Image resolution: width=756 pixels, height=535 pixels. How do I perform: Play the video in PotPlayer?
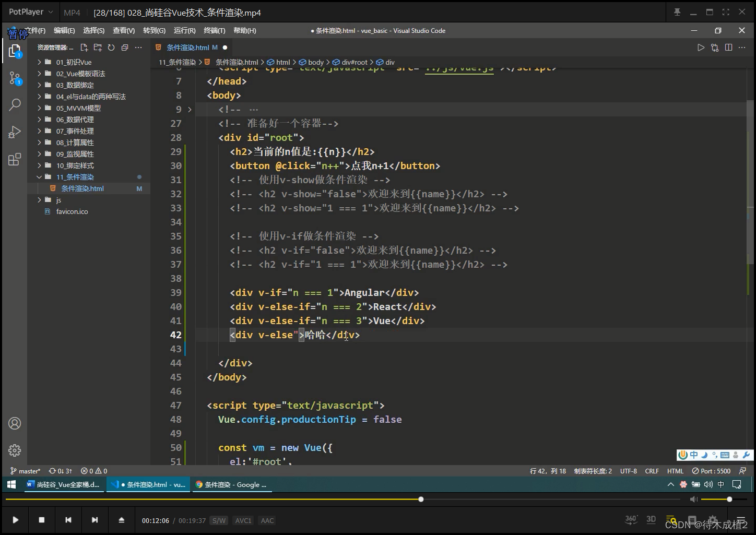point(16,520)
